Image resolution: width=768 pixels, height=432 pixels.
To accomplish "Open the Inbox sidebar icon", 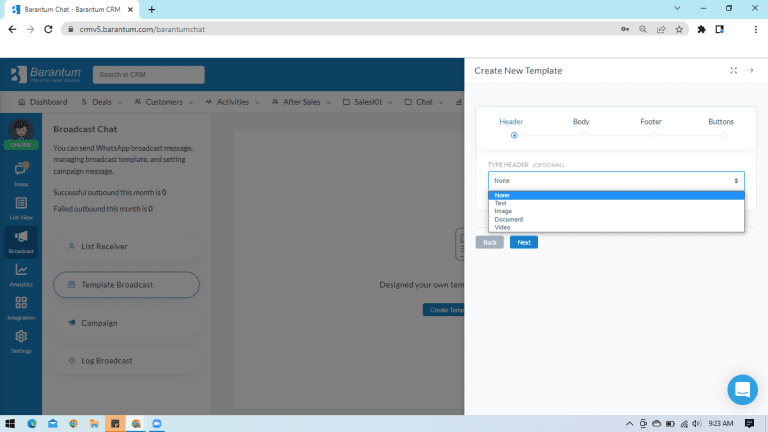I will click(x=21, y=171).
